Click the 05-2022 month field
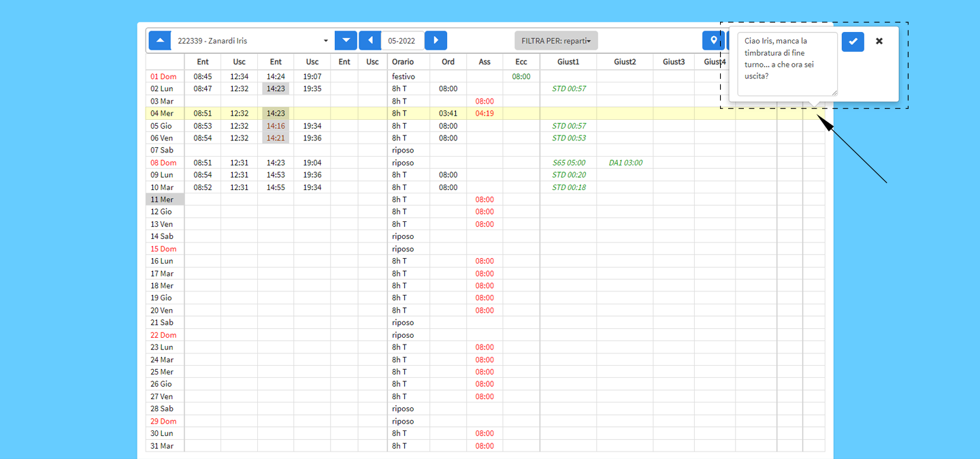 pos(402,41)
